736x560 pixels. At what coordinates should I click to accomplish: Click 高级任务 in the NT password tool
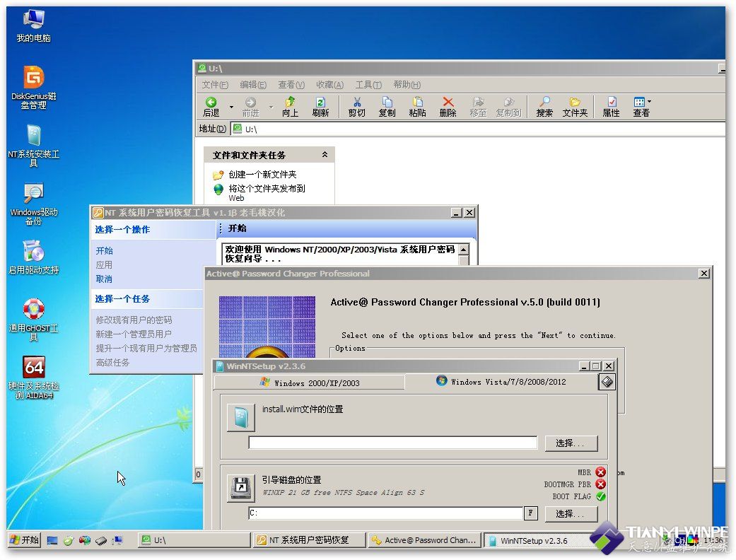pyautogui.click(x=112, y=362)
